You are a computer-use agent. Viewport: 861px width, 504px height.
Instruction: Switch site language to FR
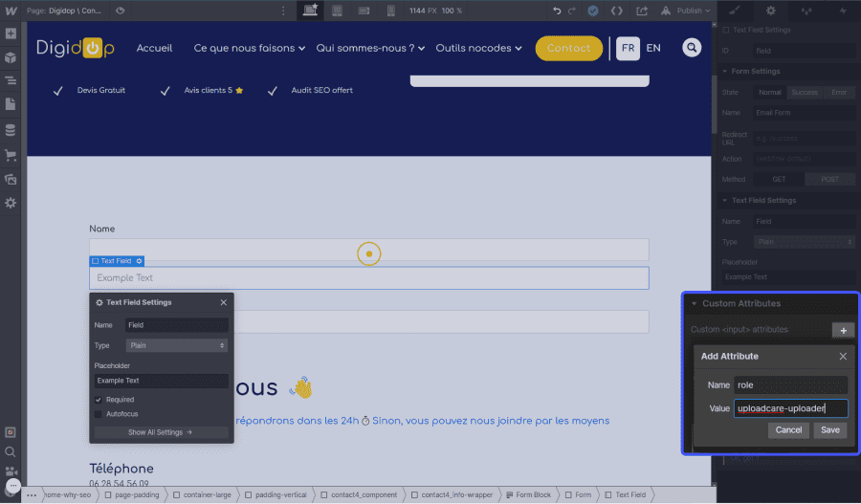click(628, 49)
